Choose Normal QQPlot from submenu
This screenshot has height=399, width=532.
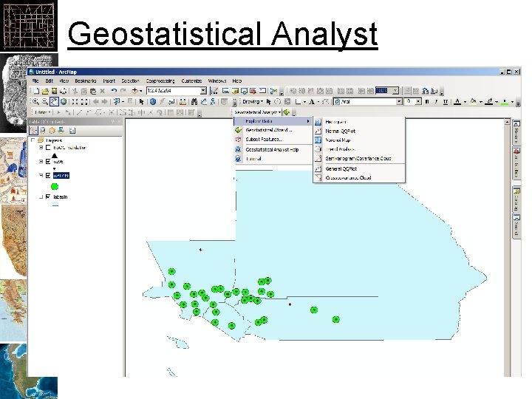coord(359,131)
